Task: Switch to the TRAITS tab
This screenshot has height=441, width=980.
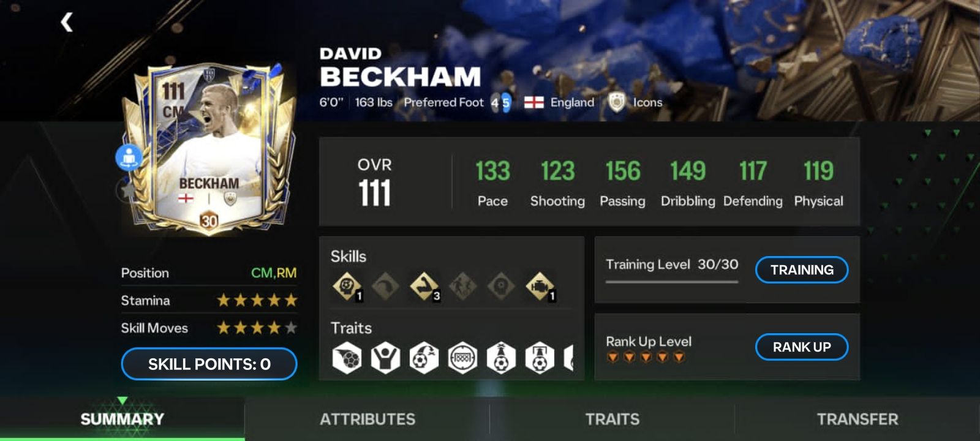Action: 612,419
